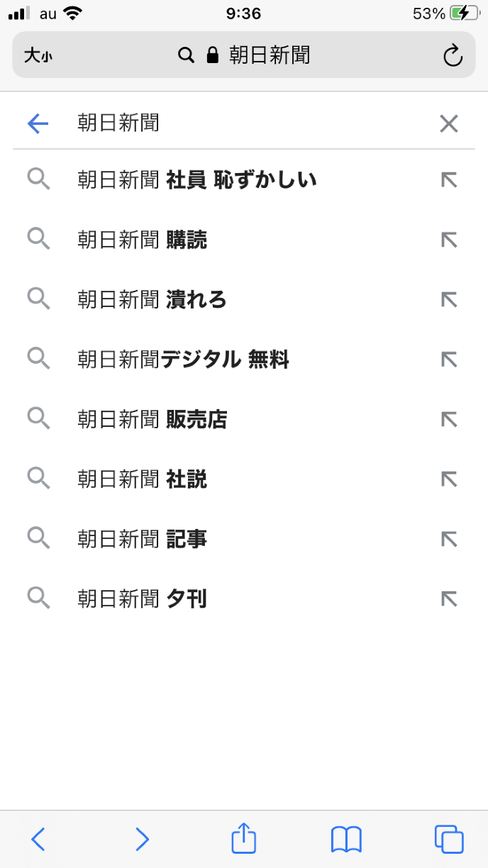Tap Safari address bar showing 朝日新聞
Screen dimensions: 488x868
coord(245,55)
